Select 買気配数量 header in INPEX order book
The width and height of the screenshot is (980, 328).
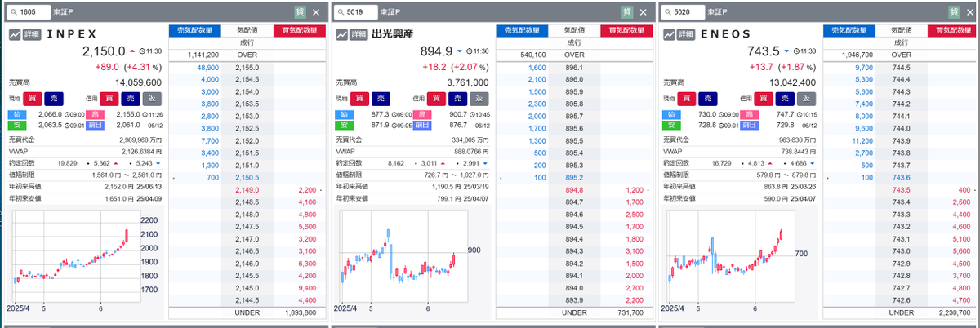tap(299, 30)
